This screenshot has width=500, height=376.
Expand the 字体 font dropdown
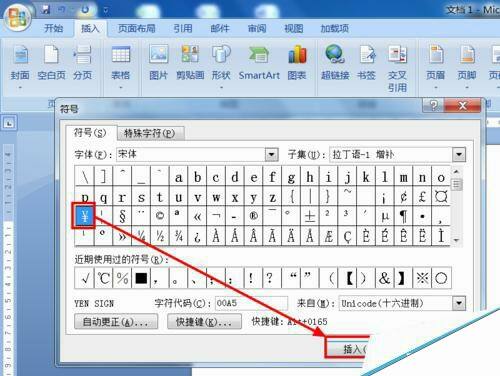(271, 154)
